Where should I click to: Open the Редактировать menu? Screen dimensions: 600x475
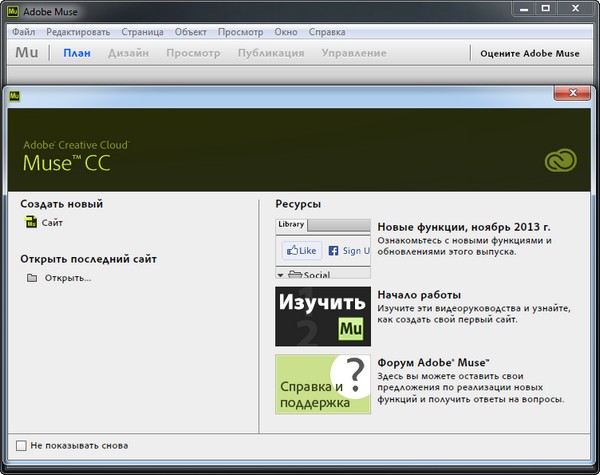[x=77, y=32]
